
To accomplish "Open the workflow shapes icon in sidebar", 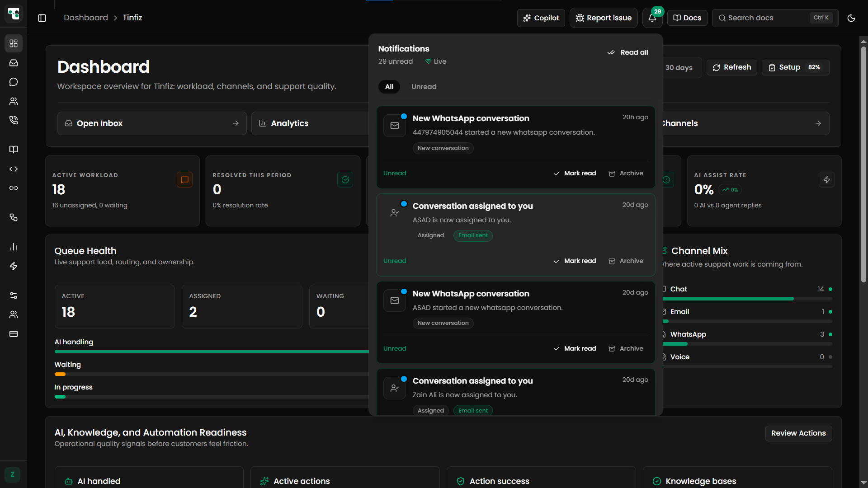I will (x=14, y=217).
